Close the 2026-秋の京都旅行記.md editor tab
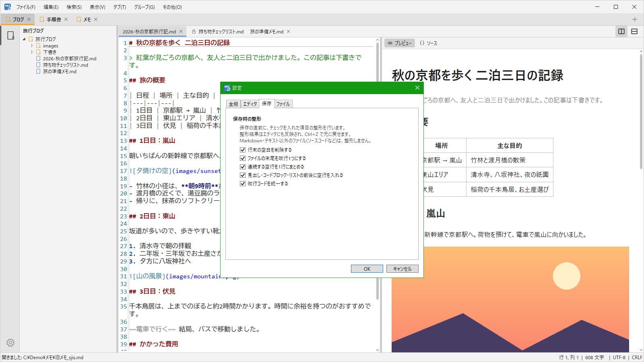The image size is (644, 362). [x=181, y=31]
